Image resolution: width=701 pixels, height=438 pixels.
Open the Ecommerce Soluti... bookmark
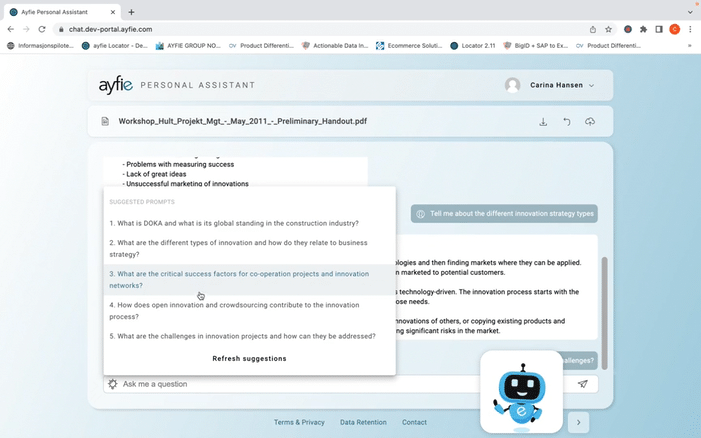click(409, 46)
